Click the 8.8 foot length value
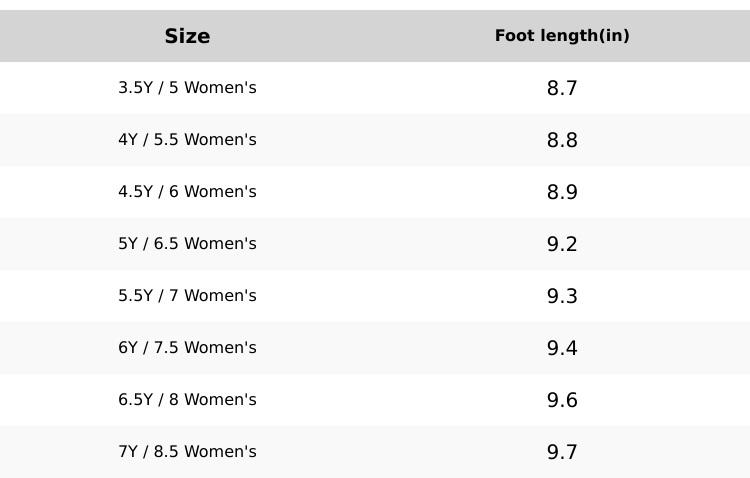Viewport: 750px width, 478px height. click(x=562, y=140)
